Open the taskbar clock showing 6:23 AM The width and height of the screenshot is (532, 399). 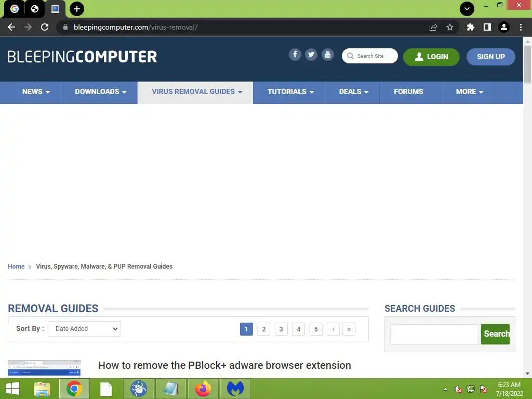(509, 389)
